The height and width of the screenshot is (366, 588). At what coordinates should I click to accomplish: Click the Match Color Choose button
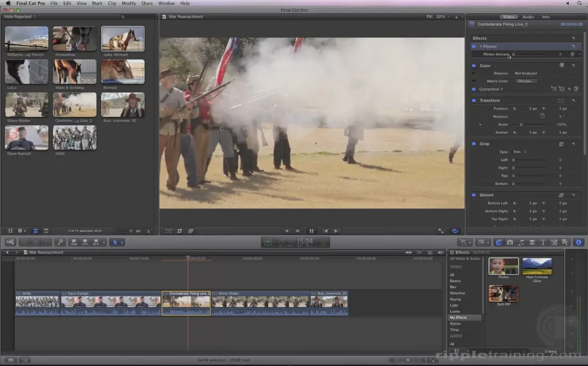pyautogui.click(x=526, y=81)
